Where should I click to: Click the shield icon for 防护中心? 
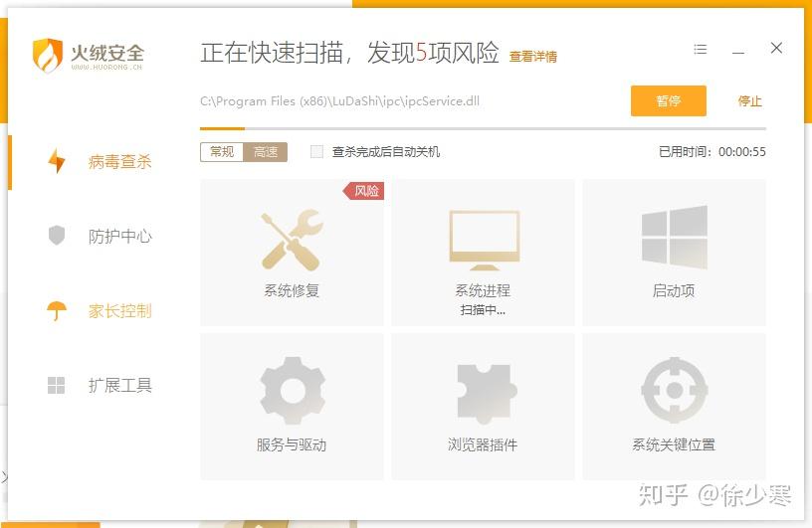click(57, 236)
